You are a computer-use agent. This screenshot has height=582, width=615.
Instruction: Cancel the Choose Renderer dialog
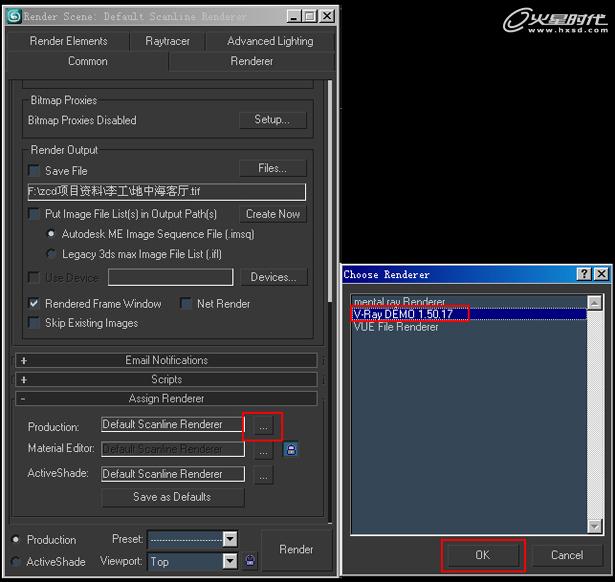pyautogui.click(x=567, y=555)
